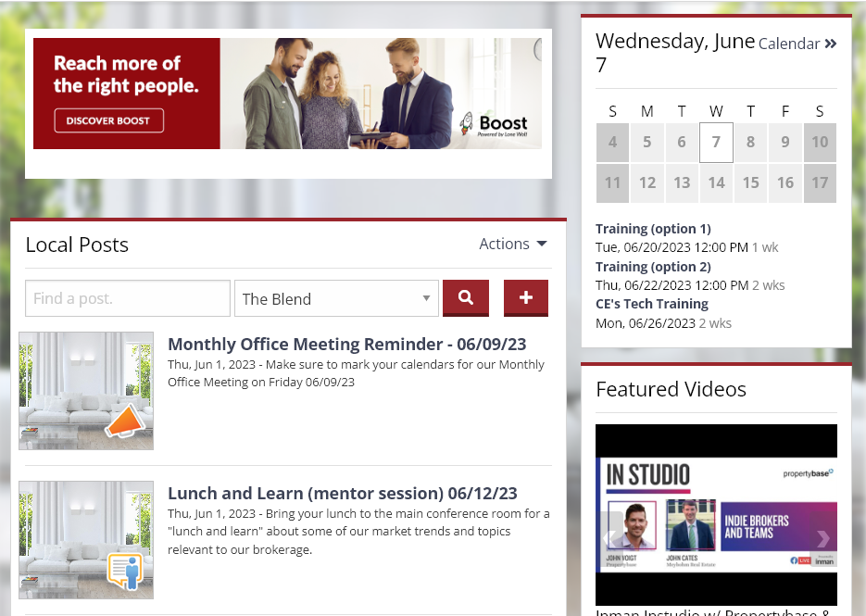
Task: Open the Training (option 1) event
Action: [654, 229]
